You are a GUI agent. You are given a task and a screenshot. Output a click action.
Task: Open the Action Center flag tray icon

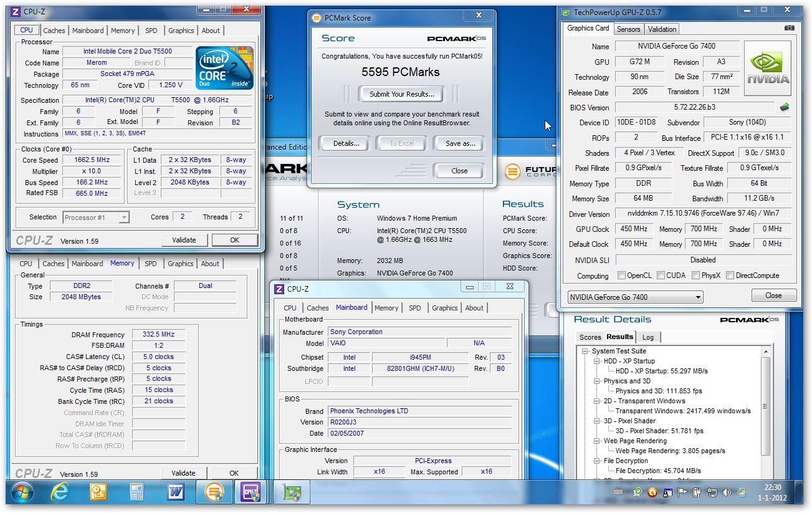point(682,492)
